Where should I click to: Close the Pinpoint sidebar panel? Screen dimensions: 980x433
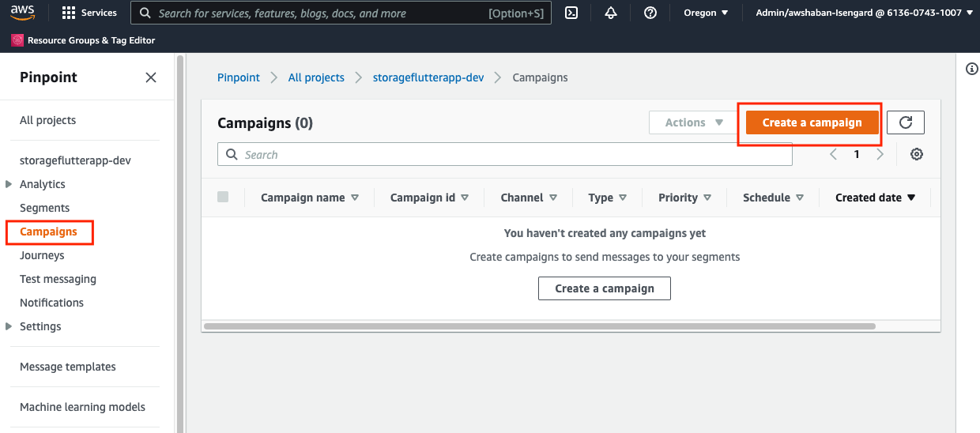pos(151,77)
